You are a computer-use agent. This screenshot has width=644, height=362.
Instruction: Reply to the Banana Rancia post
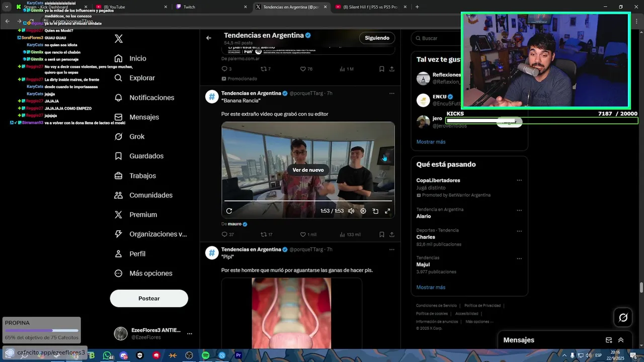point(228,235)
